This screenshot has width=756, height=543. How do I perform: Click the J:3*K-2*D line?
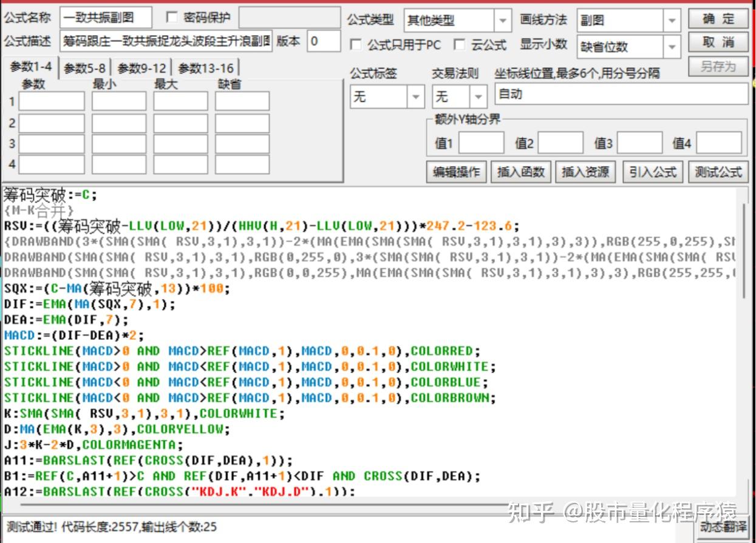point(94,445)
